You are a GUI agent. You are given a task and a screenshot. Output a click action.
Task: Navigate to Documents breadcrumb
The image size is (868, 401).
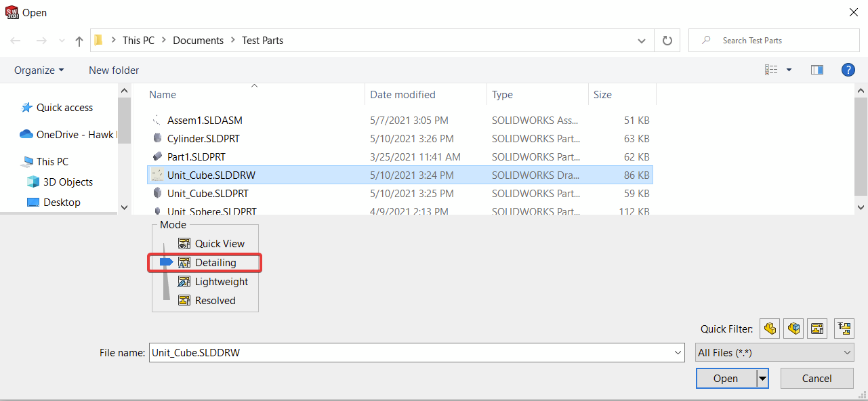click(x=198, y=41)
